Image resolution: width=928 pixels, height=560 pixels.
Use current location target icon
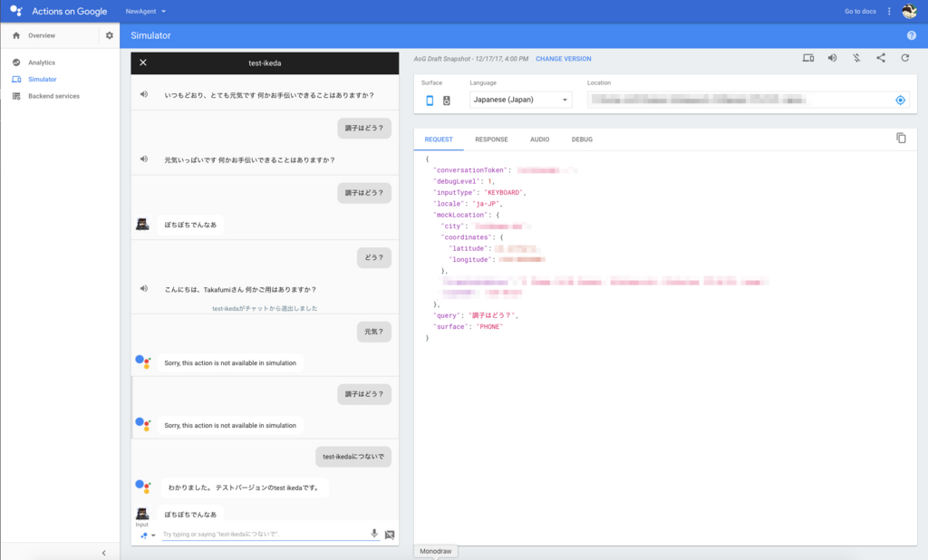click(900, 100)
